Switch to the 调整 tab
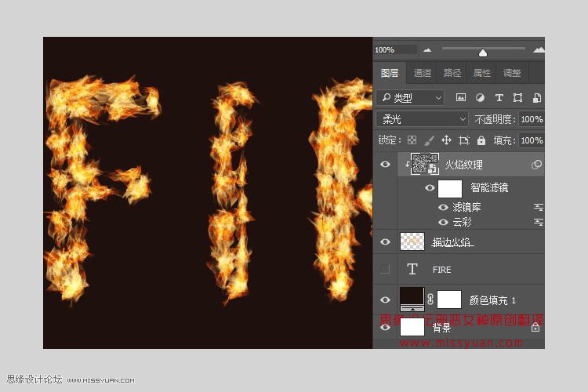This screenshot has height=392, width=588. [512, 73]
